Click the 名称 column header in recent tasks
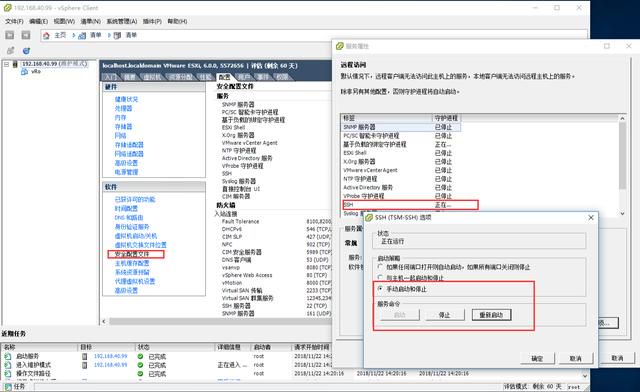This screenshot has height=392, width=640. [x=40, y=347]
